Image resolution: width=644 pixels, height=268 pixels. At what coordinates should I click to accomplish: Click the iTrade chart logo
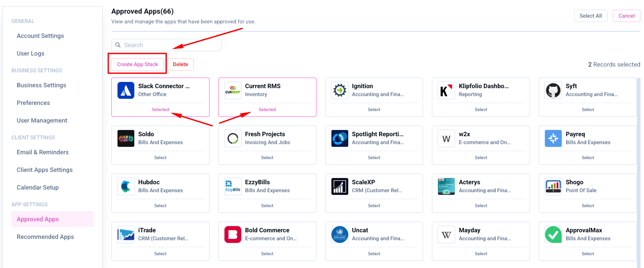click(126, 234)
